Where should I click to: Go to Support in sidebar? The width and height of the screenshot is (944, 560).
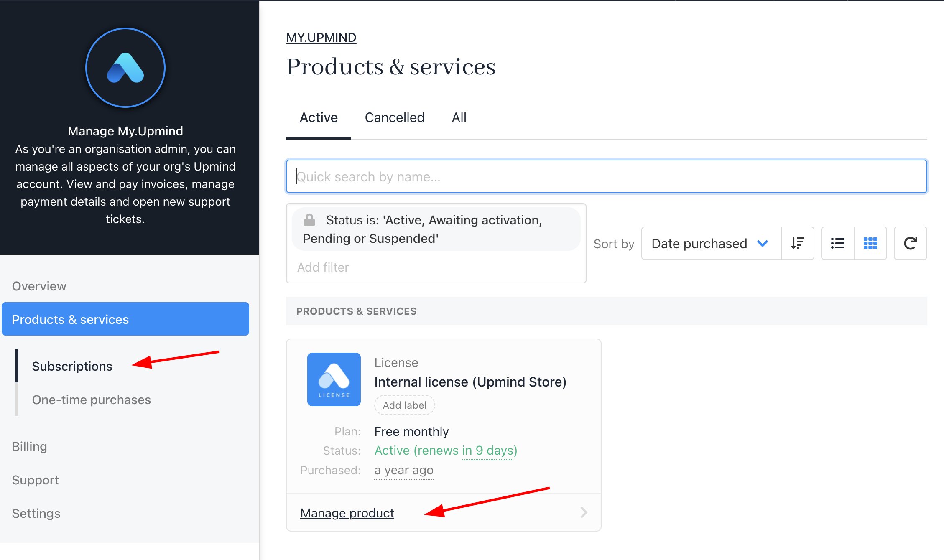click(x=36, y=480)
